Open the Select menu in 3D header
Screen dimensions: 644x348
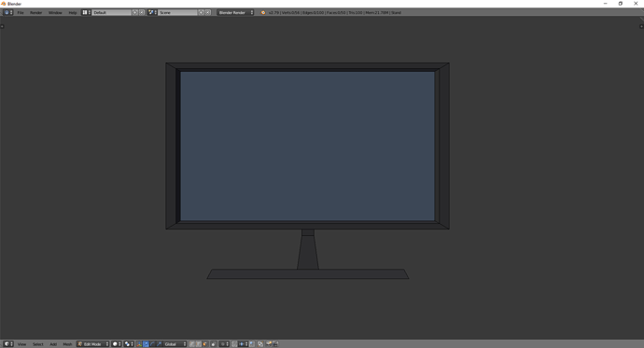pyautogui.click(x=37, y=344)
